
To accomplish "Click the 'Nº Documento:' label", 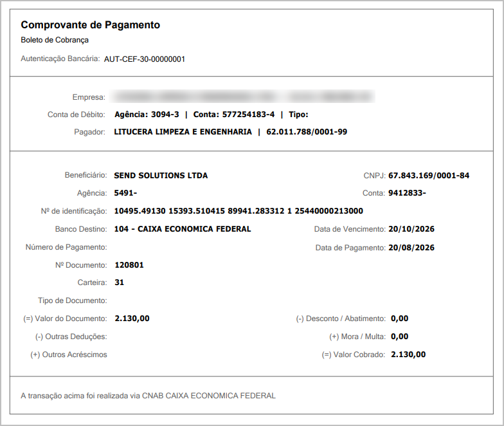I will pyautogui.click(x=81, y=265).
